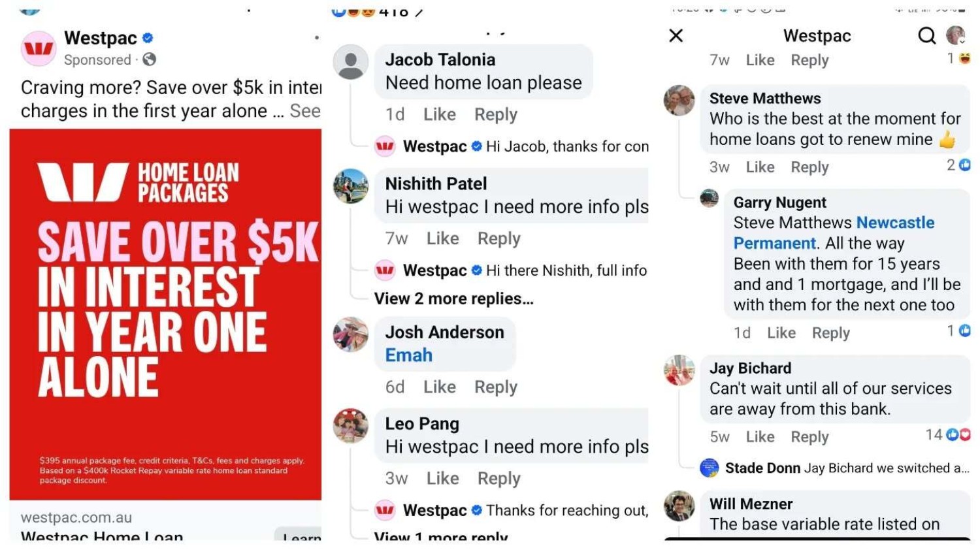
Task: Like Josh Anderson's comment
Action: [440, 387]
